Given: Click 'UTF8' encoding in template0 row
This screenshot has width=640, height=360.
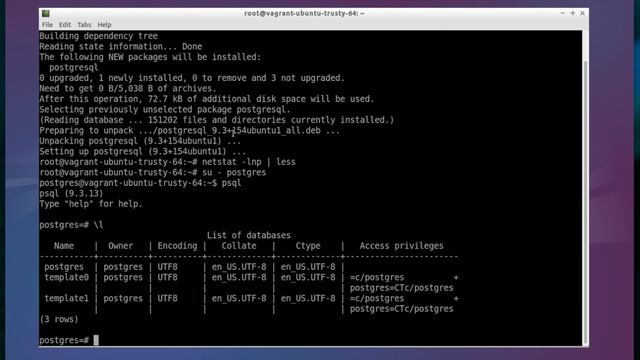Looking at the screenshot, I should [167, 277].
